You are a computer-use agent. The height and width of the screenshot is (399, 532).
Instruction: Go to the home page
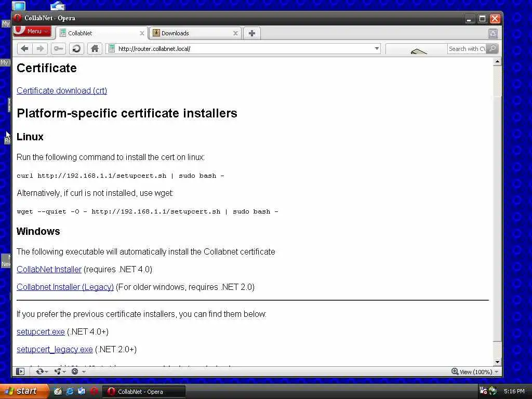pyautogui.click(x=95, y=49)
